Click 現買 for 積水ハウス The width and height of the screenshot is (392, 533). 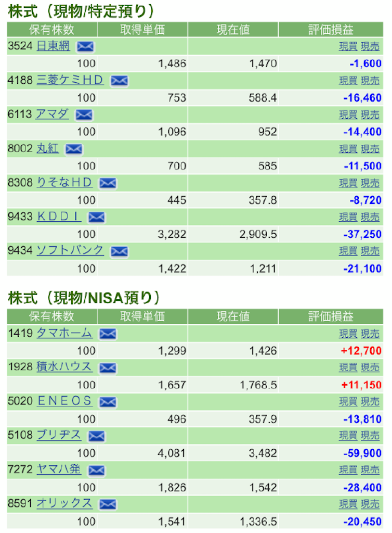tap(348, 368)
